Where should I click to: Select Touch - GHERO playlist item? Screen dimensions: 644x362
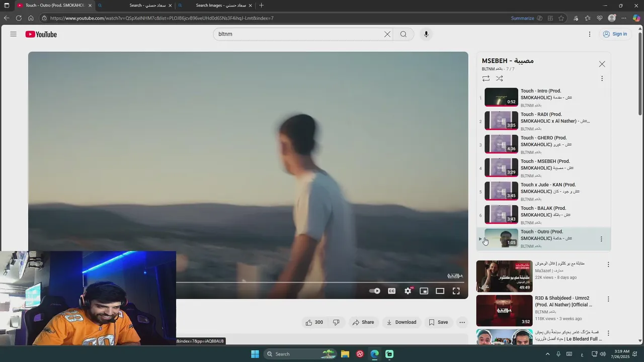pyautogui.click(x=544, y=145)
